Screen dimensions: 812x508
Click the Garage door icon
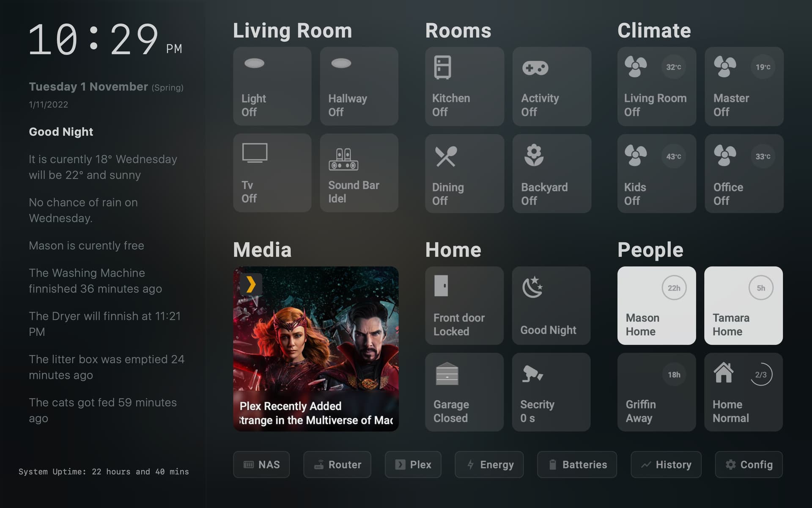click(447, 374)
